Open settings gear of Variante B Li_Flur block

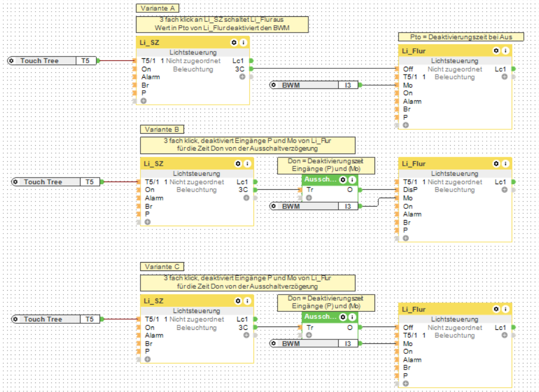(x=496, y=164)
